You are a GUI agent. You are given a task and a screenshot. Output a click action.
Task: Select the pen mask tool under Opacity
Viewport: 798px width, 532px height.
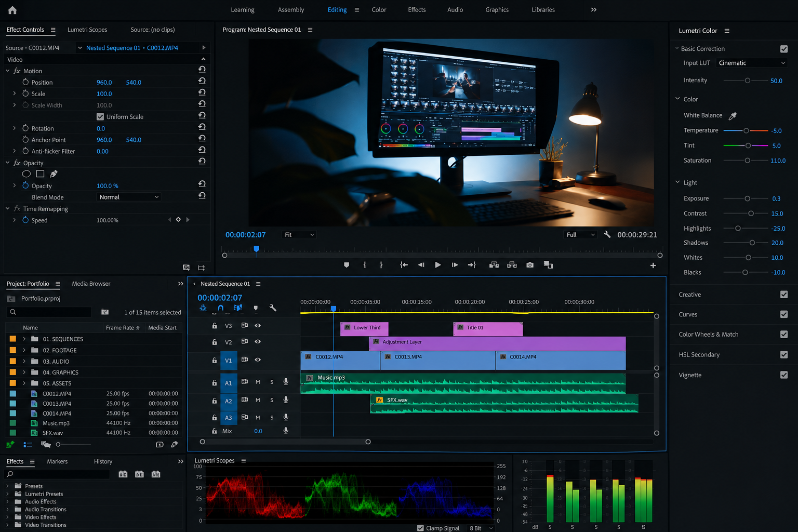[54, 174]
